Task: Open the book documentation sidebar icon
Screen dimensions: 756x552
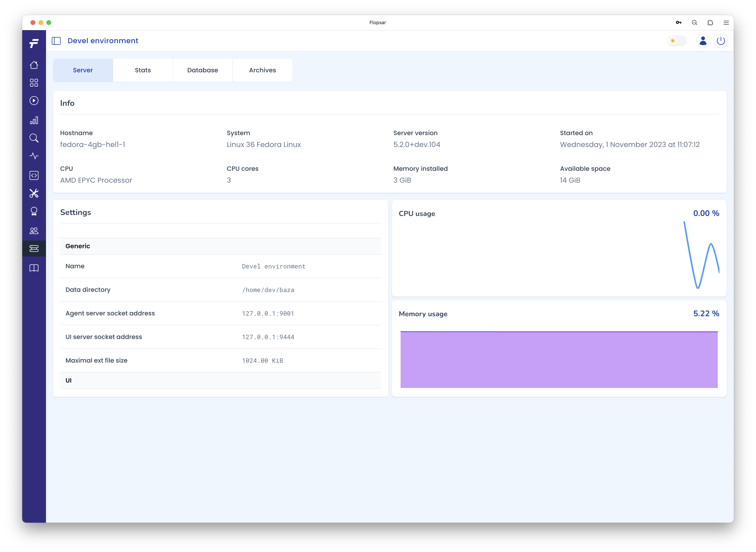Action: tap(34, 268)
